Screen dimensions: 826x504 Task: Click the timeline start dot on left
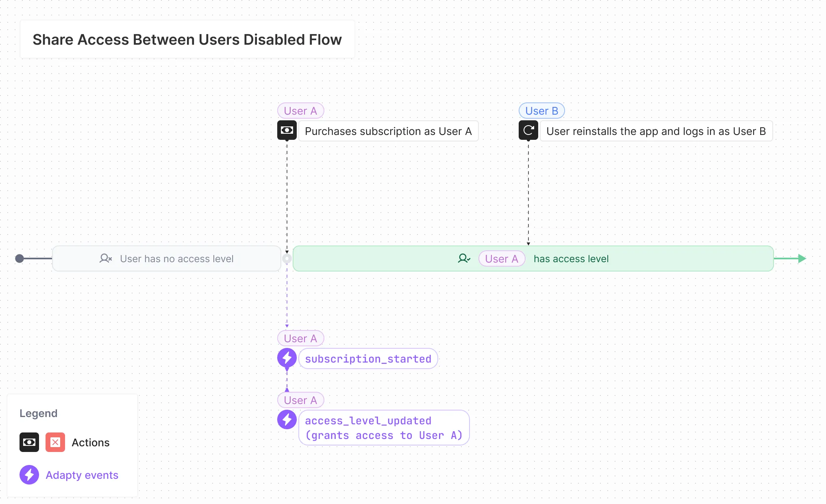pyautogui.click(x=19, y=259)
